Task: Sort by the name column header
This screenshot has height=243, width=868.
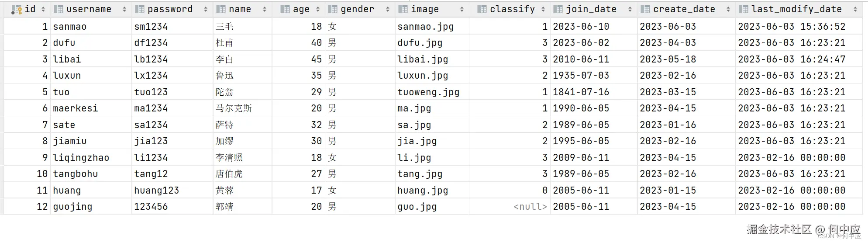Action: (x=240, y=9)
